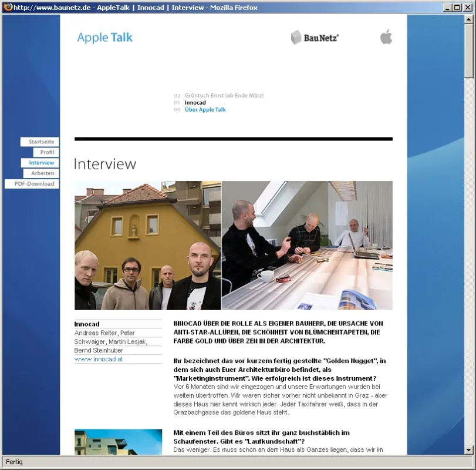This screenshot has width=476, height=470.
Task: Click the headline INNOCAD ÜBER DIE ROLLE
Action: 278,332
